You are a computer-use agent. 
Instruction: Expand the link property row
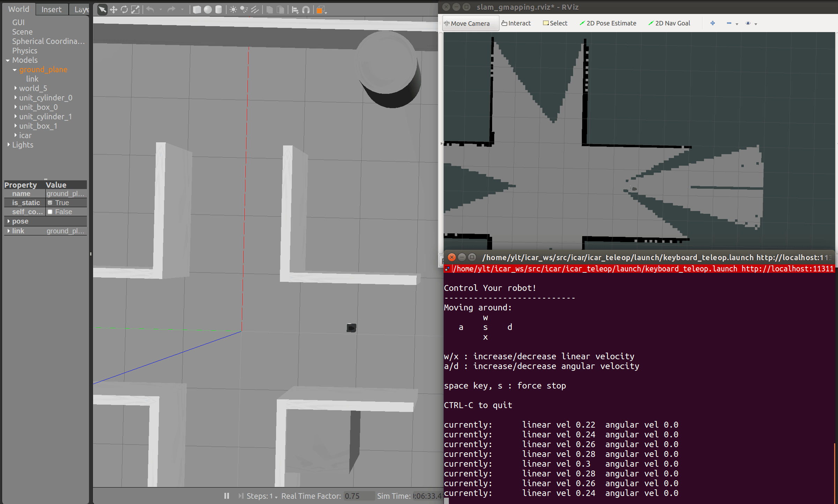[8, 231]
